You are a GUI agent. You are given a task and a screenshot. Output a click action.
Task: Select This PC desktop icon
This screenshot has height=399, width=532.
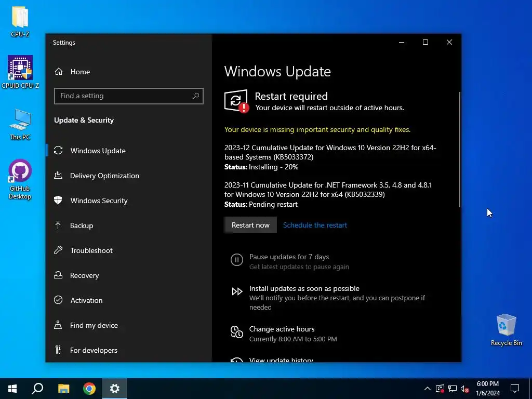(20, 125)
